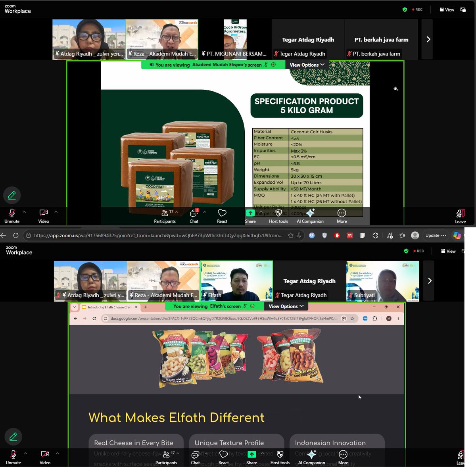Image resolution: width=476 pixels, height=467 pixels.
Task: Open audio options caret beside Unmute, Akademi Mudah Ekspor window
Action: pyautogui.click(x=24, y=212)
